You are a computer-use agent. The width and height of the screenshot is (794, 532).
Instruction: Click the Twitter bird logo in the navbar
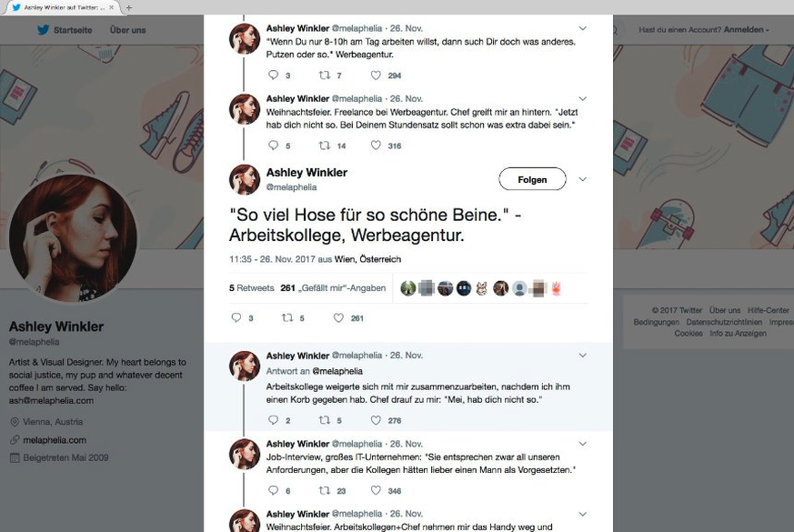43,30
